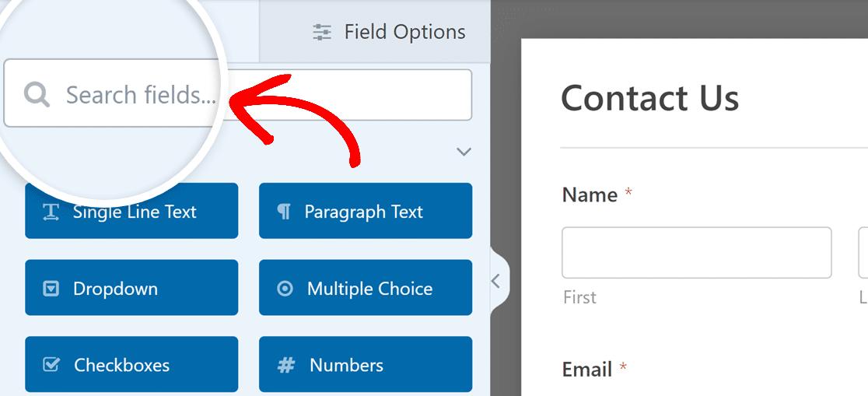Click the magnifying glass search icon
The image size is (868, 396).
click(x=37, y=95)
